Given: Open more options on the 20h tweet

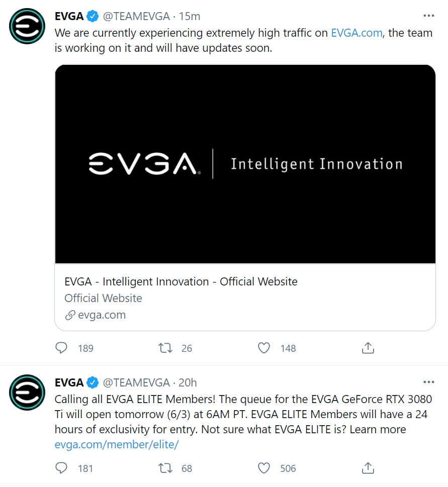Looking at the screenshot, I should tap(428, 382).
